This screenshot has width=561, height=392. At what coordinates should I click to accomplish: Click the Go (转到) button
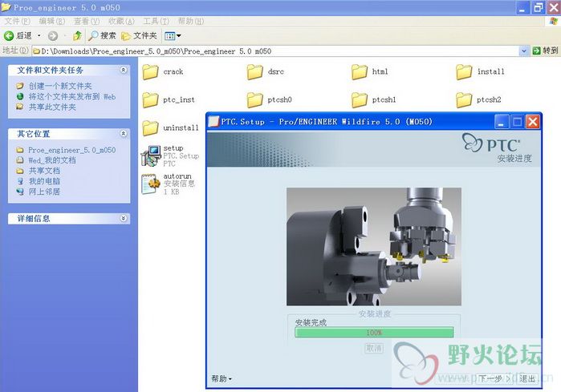click(545, 51)
